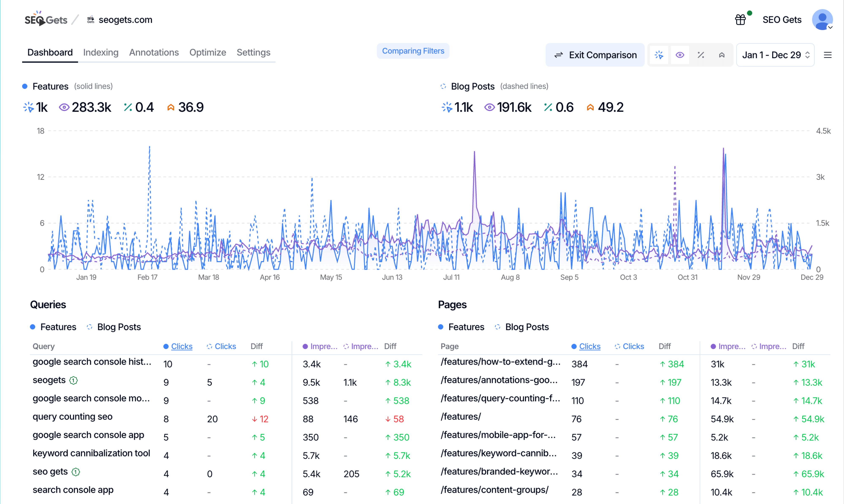Click the gift box icon
The width and height of the screenshot is (844, 504).
point(740,20)
